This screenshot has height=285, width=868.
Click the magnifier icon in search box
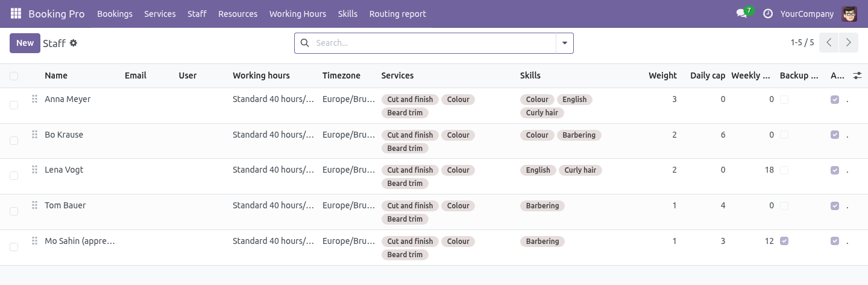click(x=304, y=43)
